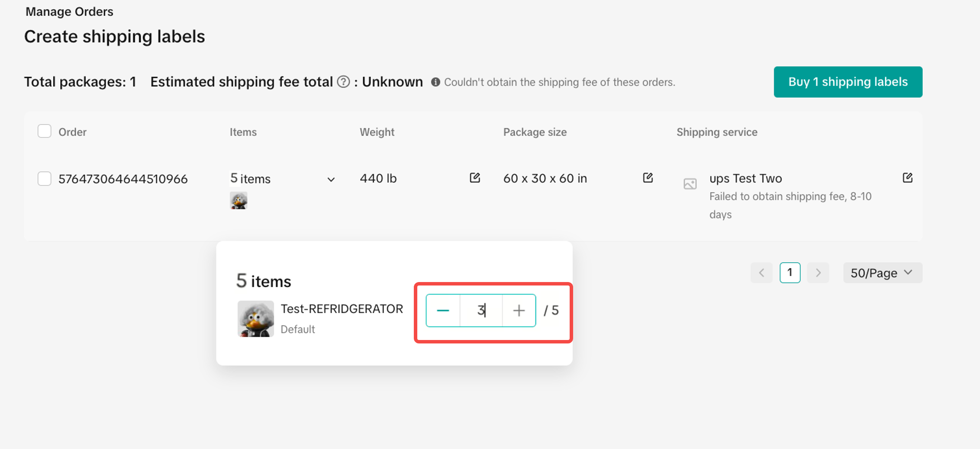The image size is (980, 449).
Task: Click the info icon beside shipping fee warning
Action: (435, 82)
